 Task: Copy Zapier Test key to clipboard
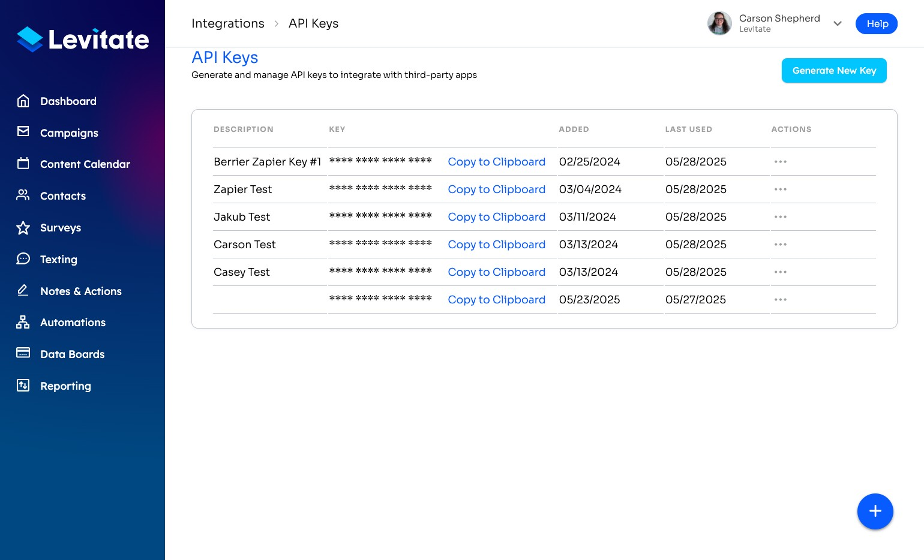496,189
